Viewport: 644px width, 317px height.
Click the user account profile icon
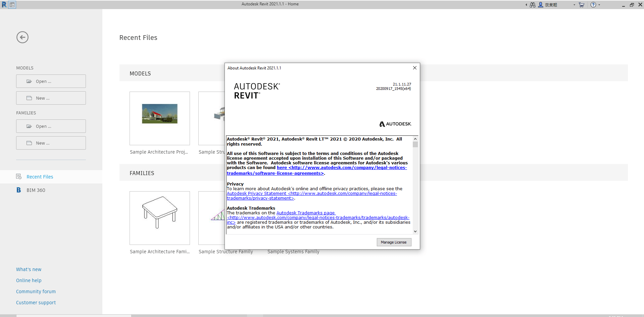point(540,5)
